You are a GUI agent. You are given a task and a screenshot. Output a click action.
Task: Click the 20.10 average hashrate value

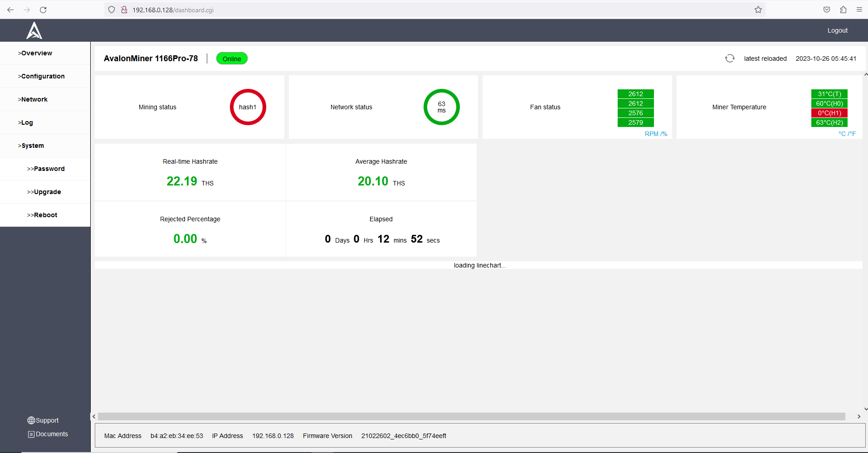373,181
